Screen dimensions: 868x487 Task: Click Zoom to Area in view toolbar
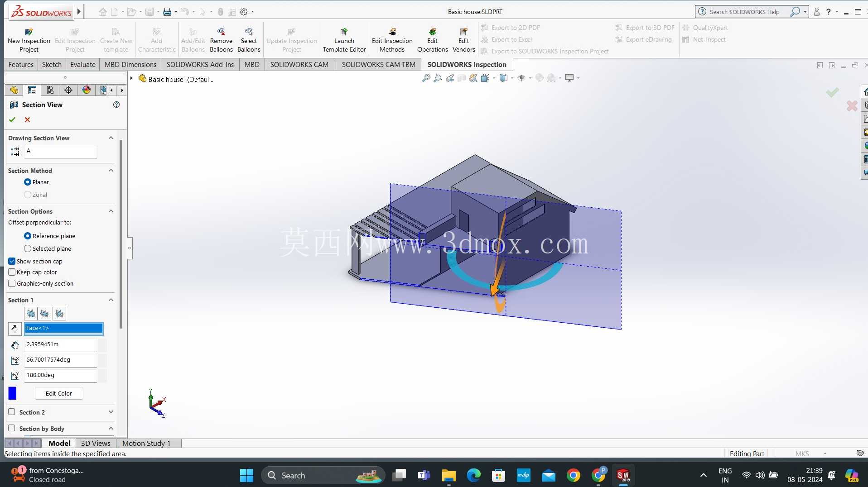pyautogui.click(x=438, y=78)
